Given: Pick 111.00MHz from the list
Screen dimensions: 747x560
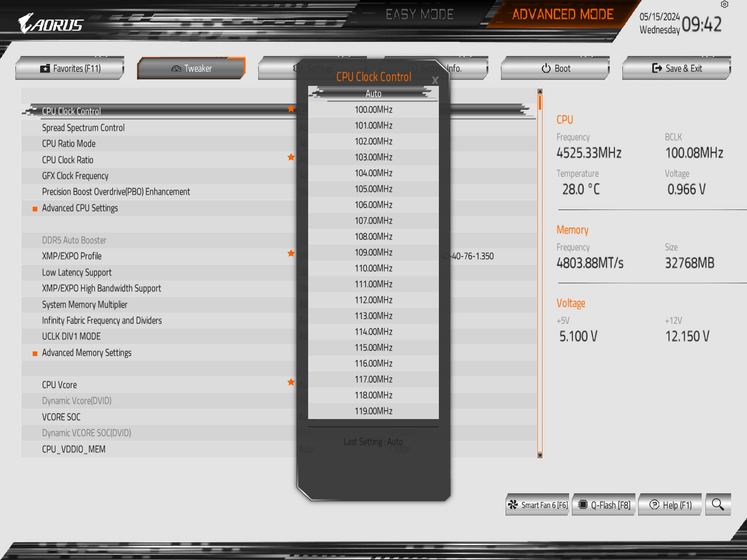Looking at the screenshot, I should [x=373, y=284].
